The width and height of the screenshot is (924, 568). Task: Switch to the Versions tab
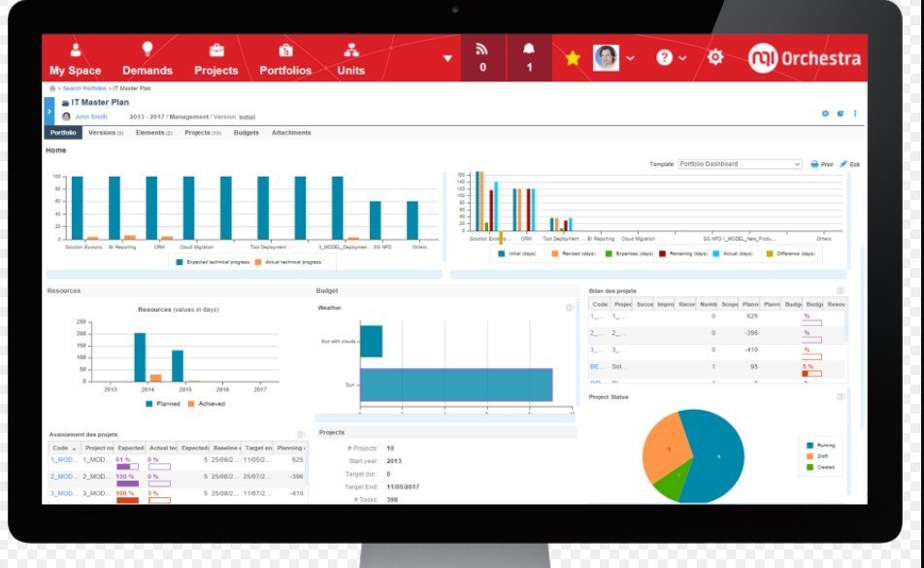105,133
